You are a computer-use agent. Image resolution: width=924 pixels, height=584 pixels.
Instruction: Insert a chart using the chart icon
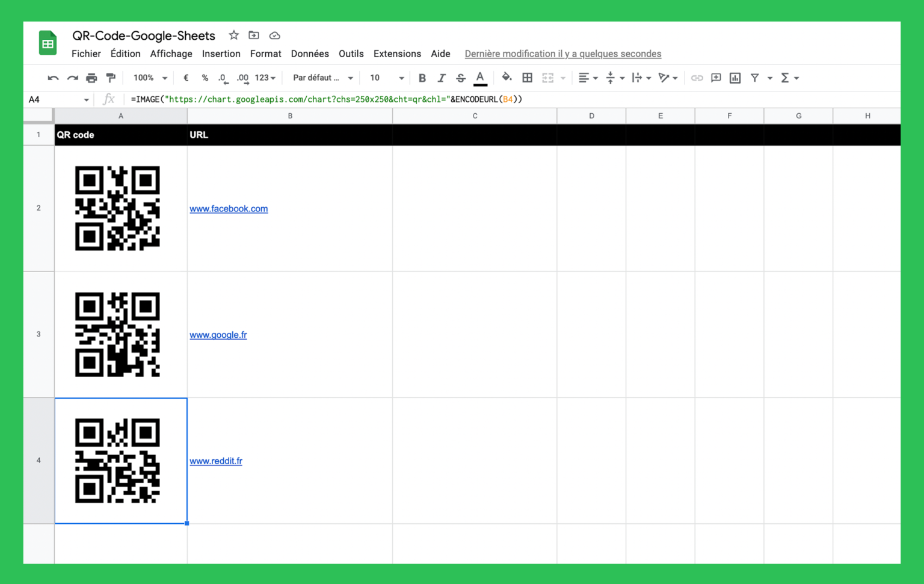coord(735,78)
